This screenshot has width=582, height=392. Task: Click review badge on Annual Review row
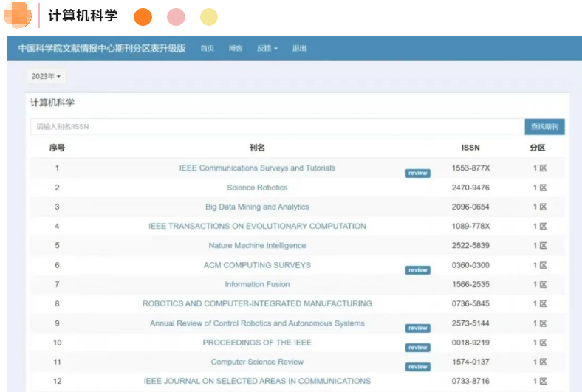(x=418, y=329)
